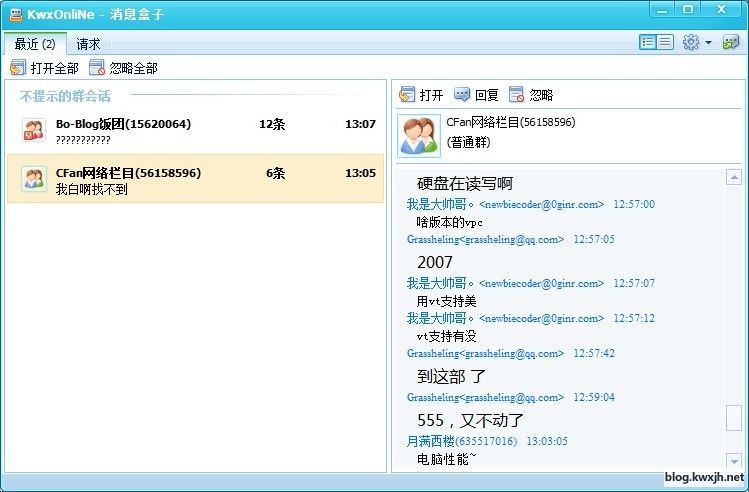Click the 我白啊找不到 preview text
The width and height of the screenshot is (749, 492).
pyautogui.click(x=92, y=190)
